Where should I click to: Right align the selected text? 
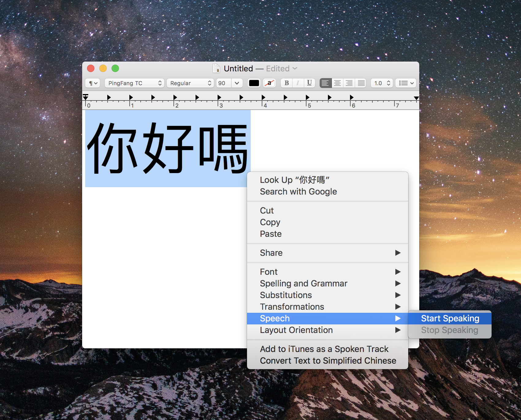click(x=349, y=83)
